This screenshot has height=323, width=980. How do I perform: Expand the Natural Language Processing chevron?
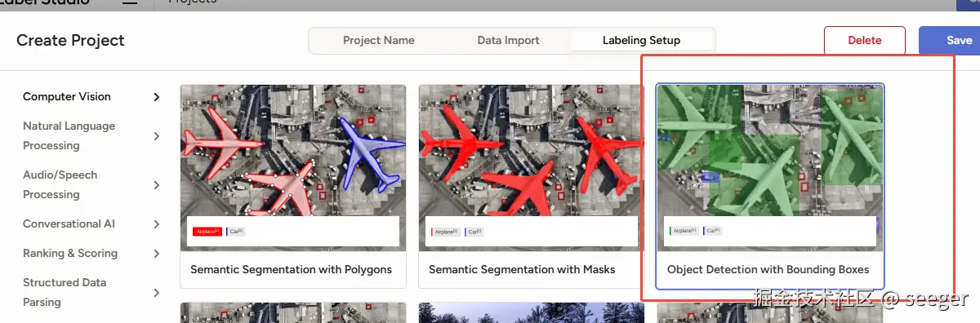click(157, 136)
